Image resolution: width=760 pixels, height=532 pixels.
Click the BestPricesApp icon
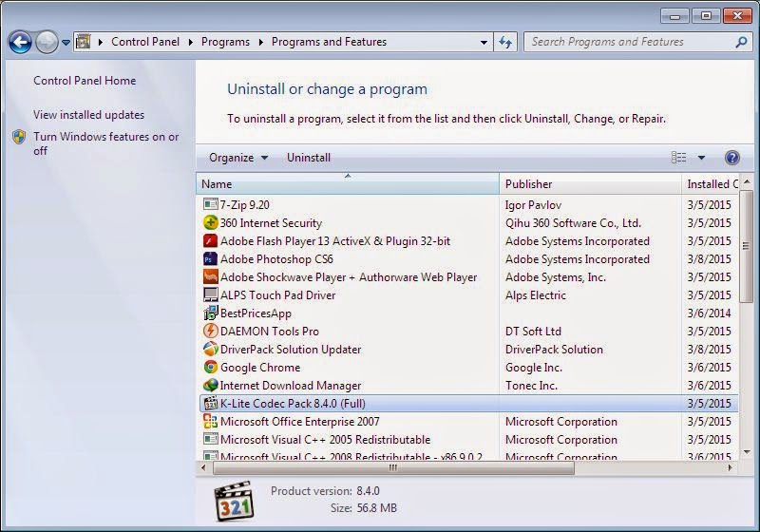point(210,313)
